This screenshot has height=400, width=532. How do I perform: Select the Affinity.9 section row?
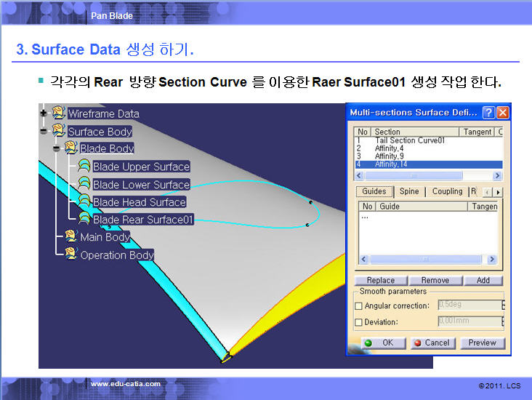pos(390,156)
